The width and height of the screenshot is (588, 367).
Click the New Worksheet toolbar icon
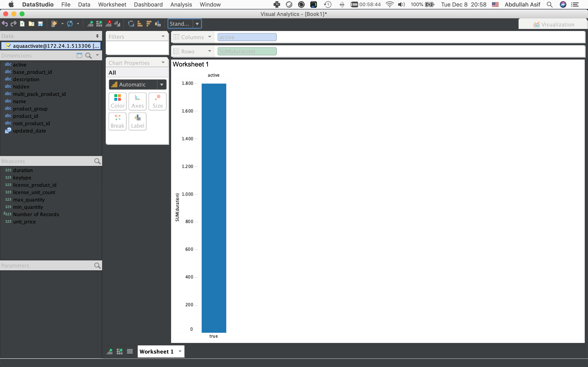tap(90, 24)
